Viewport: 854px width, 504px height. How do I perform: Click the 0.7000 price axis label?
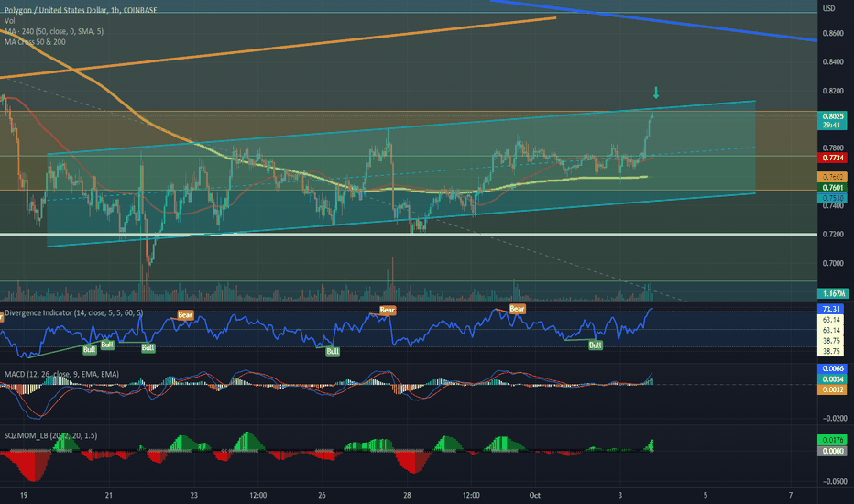tap(833, 263)
